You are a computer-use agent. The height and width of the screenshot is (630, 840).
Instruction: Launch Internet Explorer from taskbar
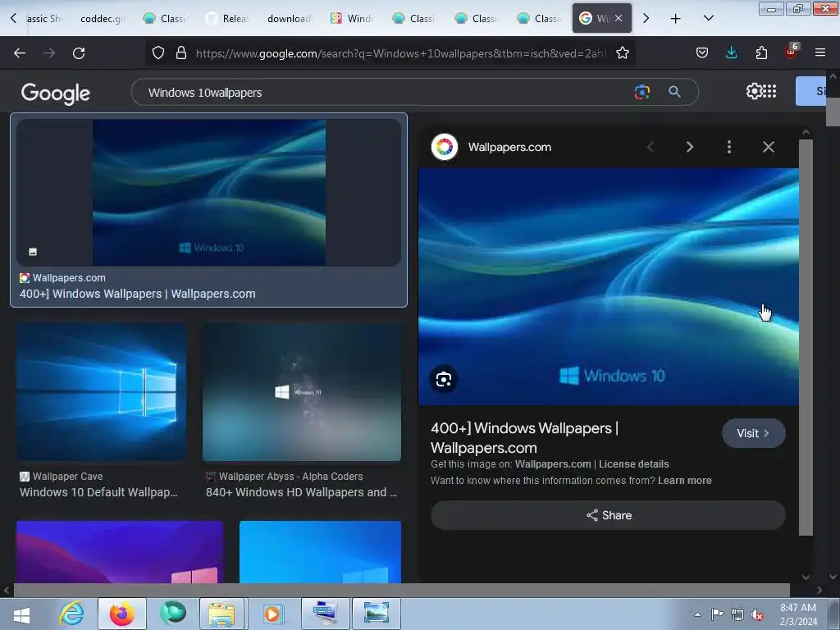pyautogui.click(x=71, y=614)
